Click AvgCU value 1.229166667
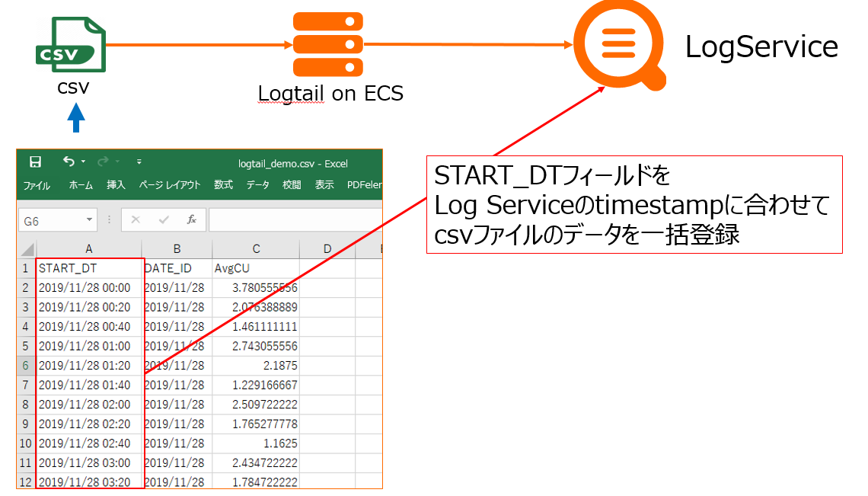This screenshot has height=496, width=868. coord(256,386)
